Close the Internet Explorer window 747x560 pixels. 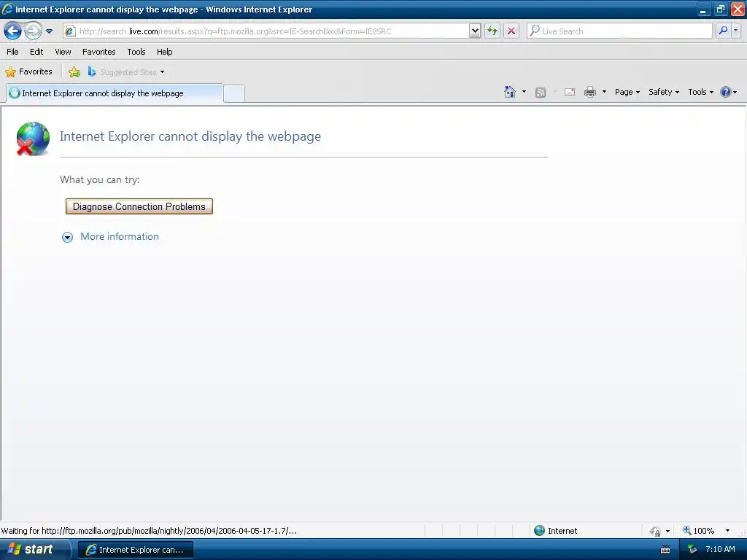(x=738, y=9)
